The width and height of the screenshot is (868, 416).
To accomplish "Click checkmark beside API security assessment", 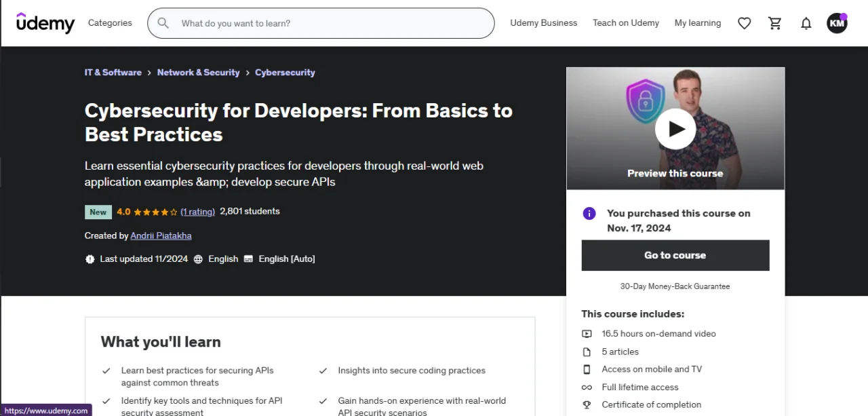I will pos(106,401).
